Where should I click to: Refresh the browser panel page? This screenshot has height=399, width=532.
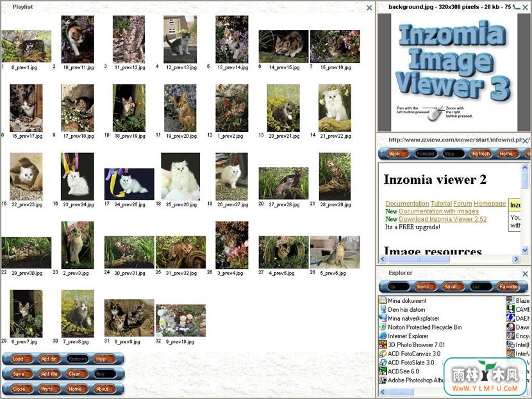[x=481, y=154]
